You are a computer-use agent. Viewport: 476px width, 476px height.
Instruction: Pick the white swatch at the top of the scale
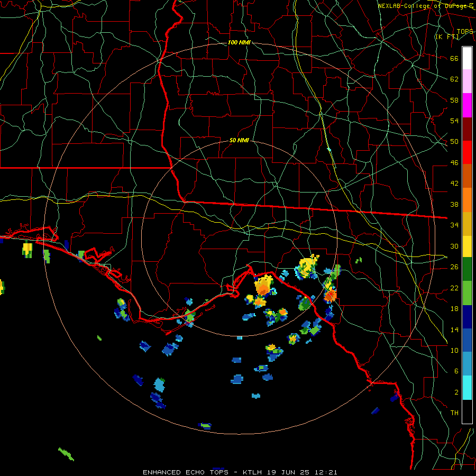(467, 58)
